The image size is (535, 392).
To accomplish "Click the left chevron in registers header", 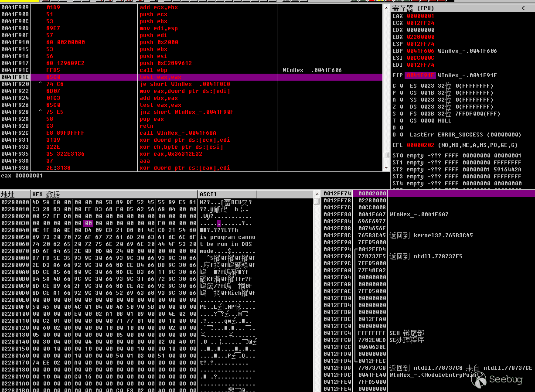I will tap(523, 8).
